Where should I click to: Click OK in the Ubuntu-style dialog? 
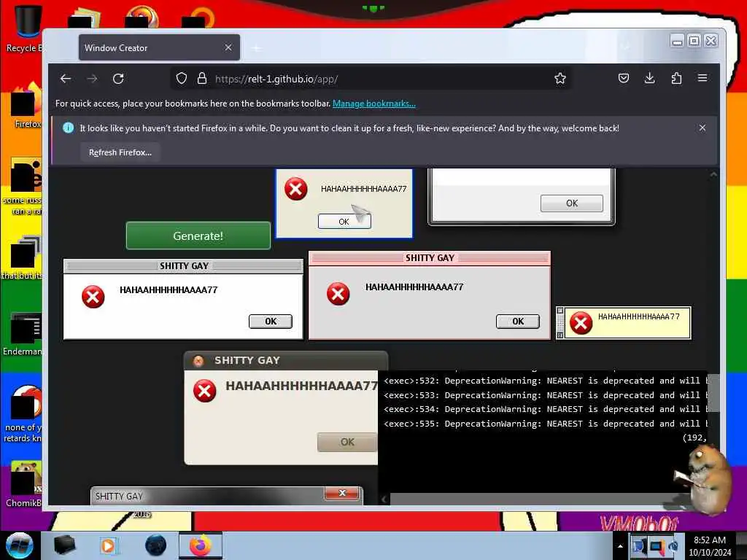[347, 442]
